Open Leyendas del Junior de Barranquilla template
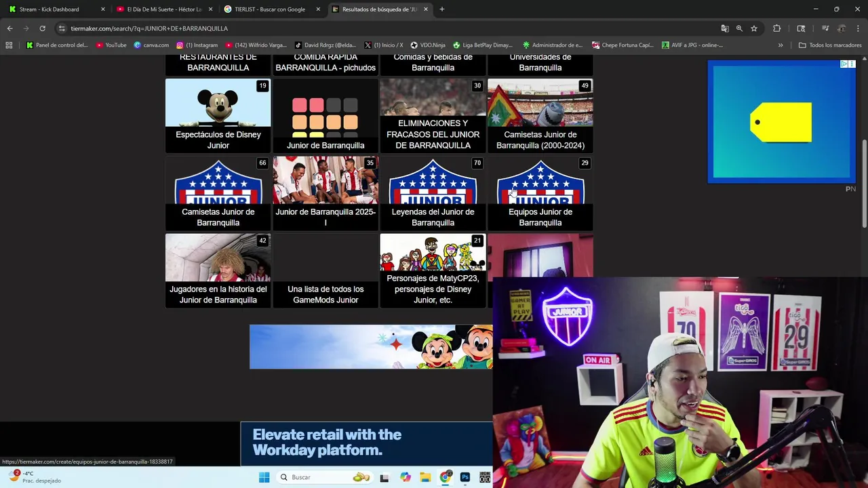The image size is (868, 488). pos(433,193)
